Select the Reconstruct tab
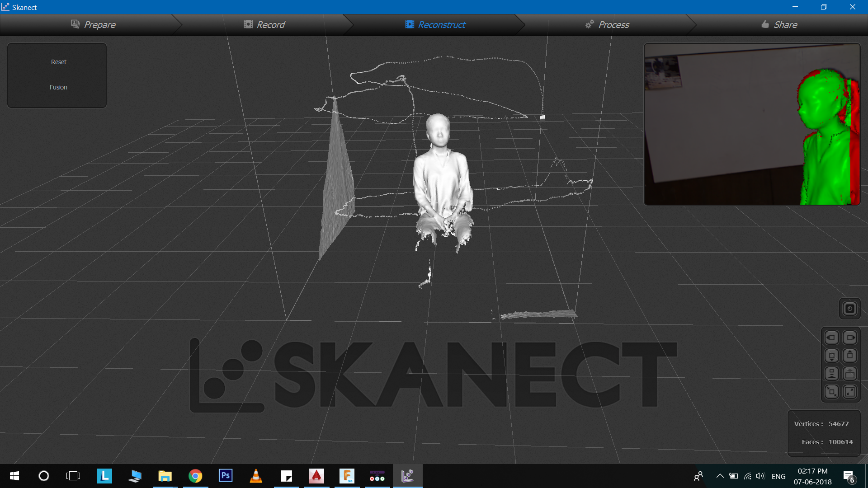Image resolution: width=868 pixels, height=488 pixels. pos(435,24)
